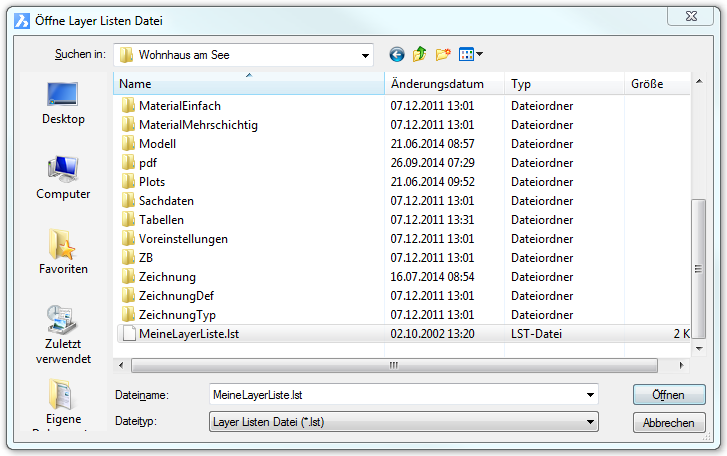The image size is (727, 456).
Task: Go up one folder level
Action: [x=420, y=54]
